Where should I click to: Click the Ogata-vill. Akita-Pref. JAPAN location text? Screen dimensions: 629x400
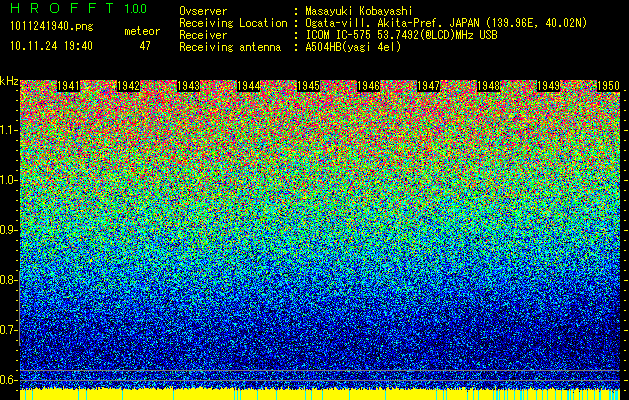tap(446, 23)
